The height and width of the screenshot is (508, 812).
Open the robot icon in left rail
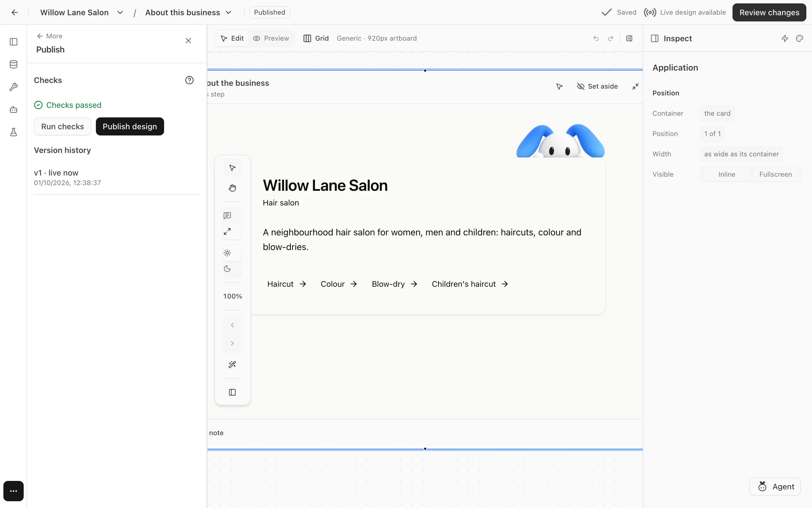point(14,110)
